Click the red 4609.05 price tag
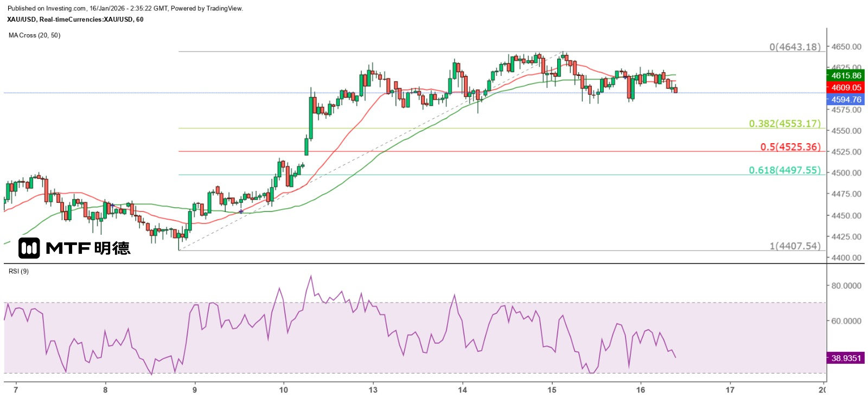 pos(845,87)
